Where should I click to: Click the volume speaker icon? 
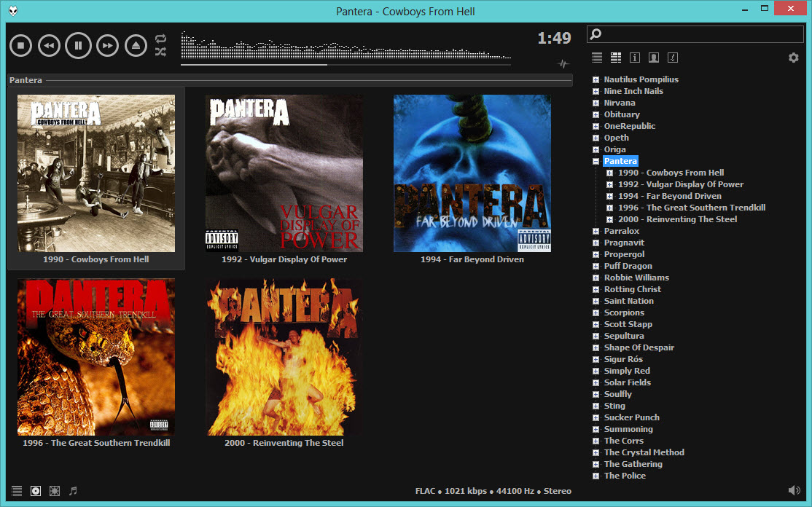click(794, 491)
